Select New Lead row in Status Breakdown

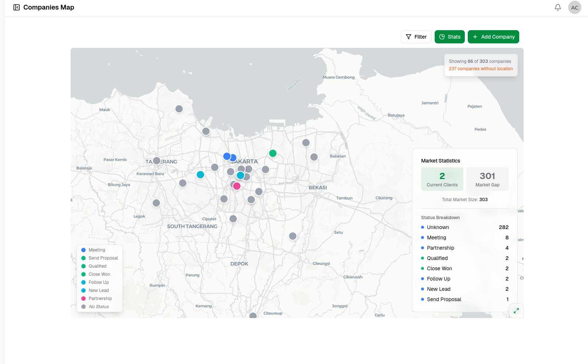[465, 289]
